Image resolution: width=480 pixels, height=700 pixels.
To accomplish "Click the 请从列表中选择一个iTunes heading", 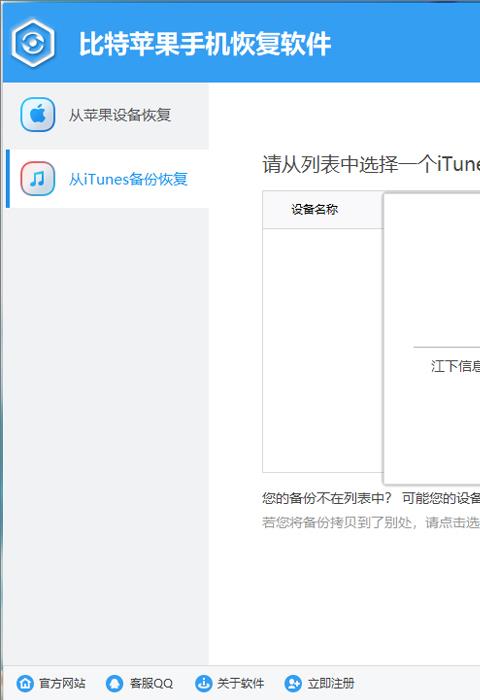I will tap(371, 164).
